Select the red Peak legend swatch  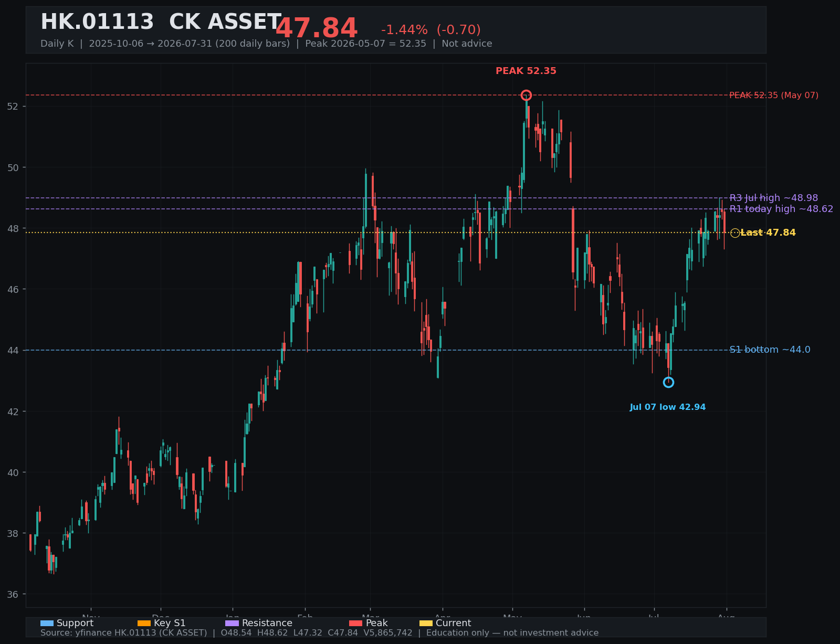(356, 624)
